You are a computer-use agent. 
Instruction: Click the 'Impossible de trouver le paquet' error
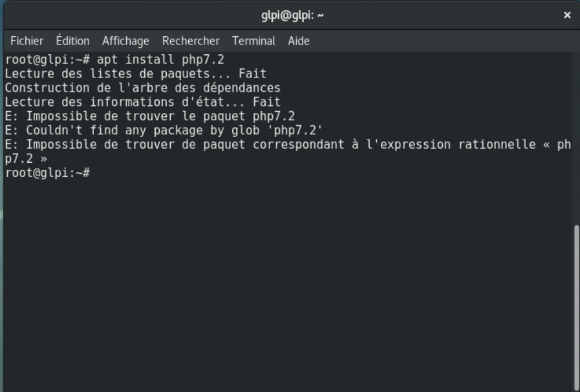tap(150, 116)
